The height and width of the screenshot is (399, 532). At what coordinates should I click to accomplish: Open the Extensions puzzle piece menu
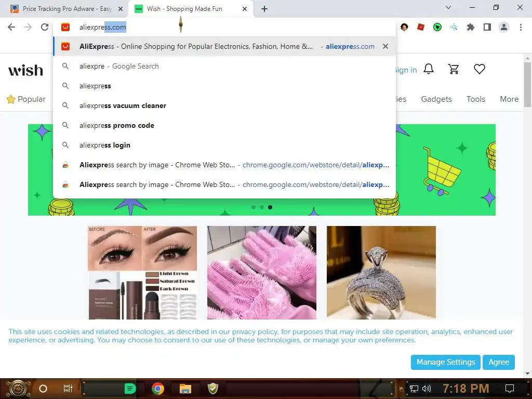click(x=471, y=27)
